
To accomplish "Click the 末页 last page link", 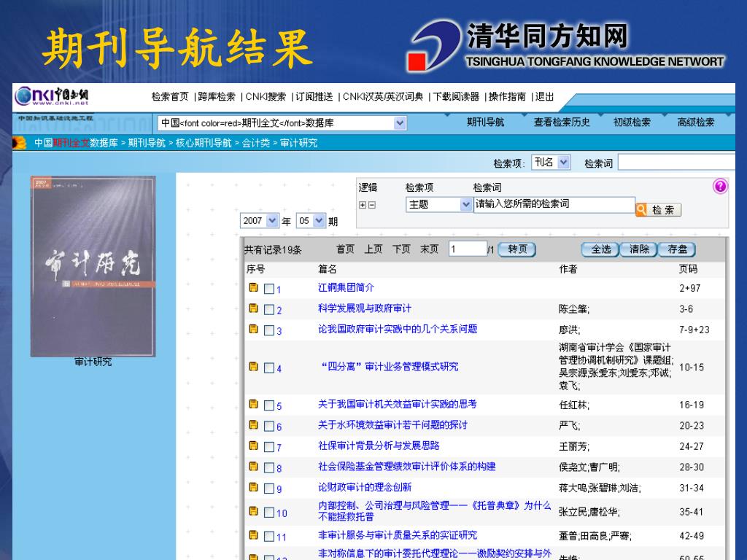I will 429,249.
